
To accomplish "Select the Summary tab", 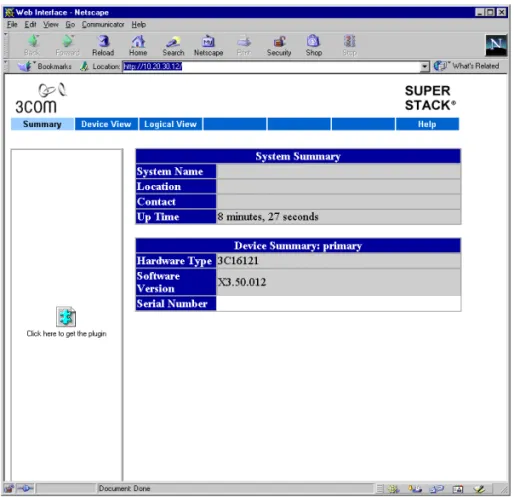I will 42,124.
